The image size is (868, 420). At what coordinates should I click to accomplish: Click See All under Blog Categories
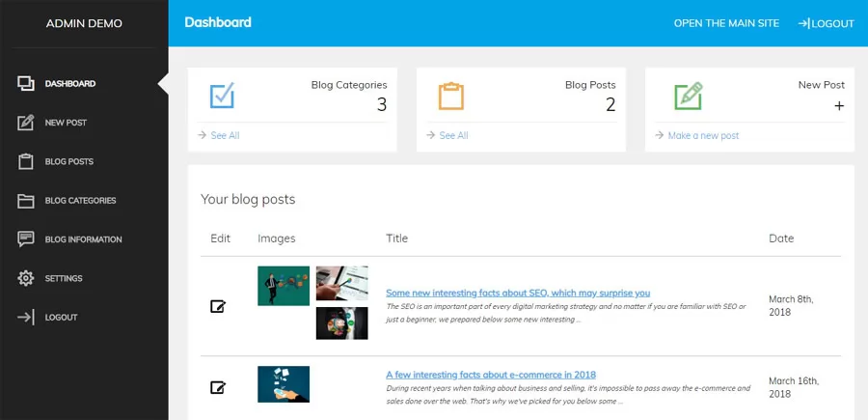(x=225, y=135)
